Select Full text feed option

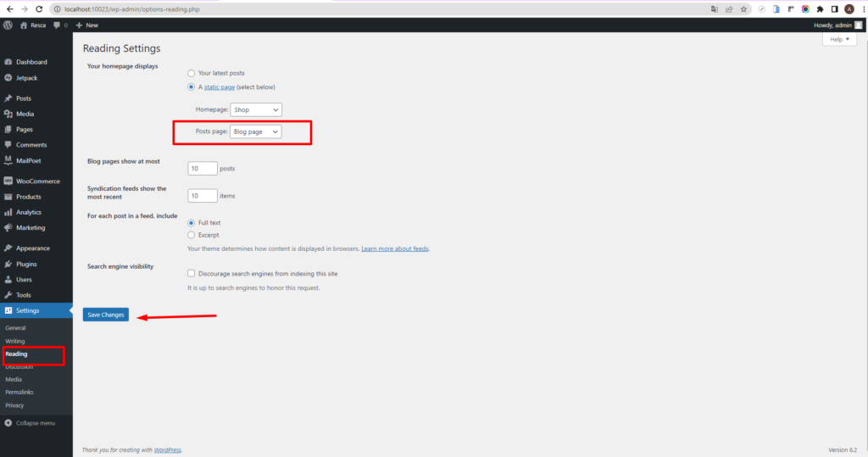pyautogui.click(x=191, y=223)
